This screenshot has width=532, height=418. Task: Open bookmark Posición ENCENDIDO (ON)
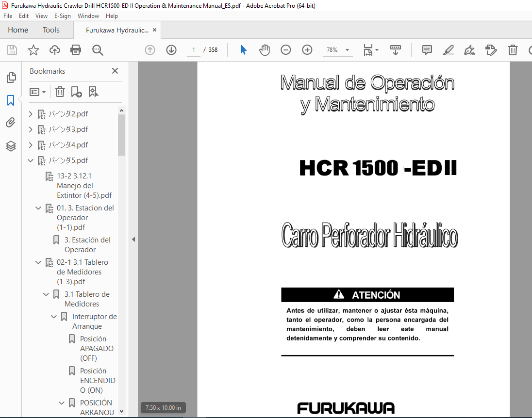(98, 380)
